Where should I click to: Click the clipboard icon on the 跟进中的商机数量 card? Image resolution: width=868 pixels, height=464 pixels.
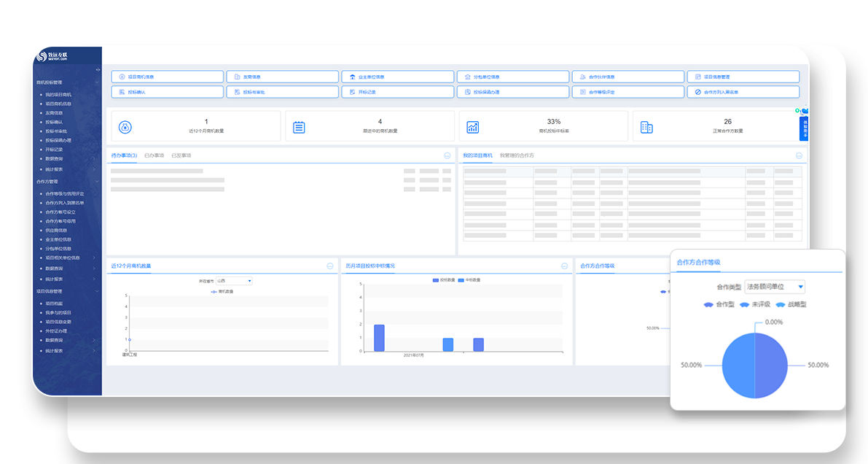pyautogui.click(x=299, y=127)
